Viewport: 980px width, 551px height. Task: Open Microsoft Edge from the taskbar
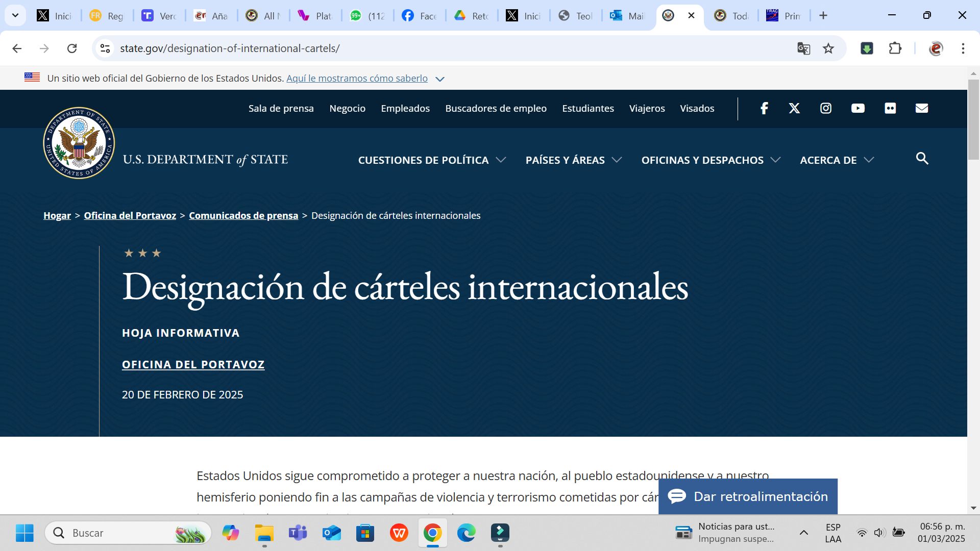[466, 533]
